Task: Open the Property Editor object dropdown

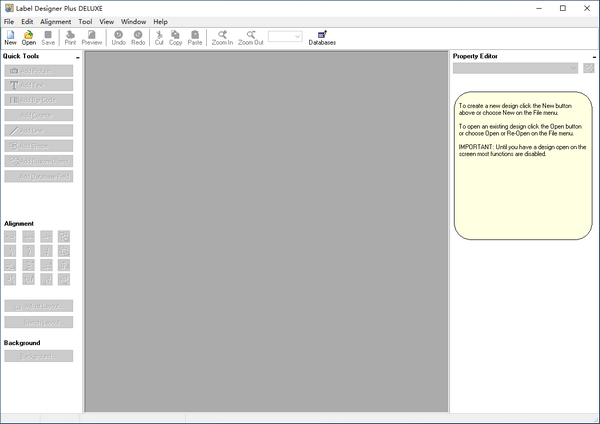Action: point(573,68)
